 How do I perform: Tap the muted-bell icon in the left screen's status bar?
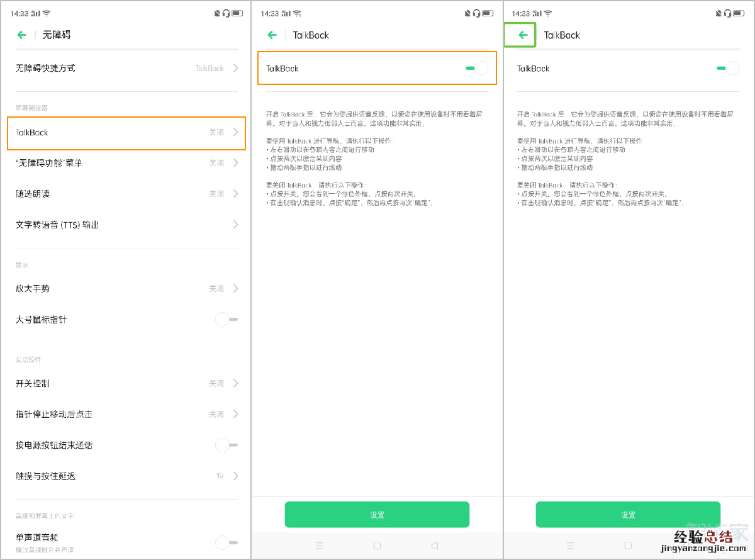click(217, 13)
